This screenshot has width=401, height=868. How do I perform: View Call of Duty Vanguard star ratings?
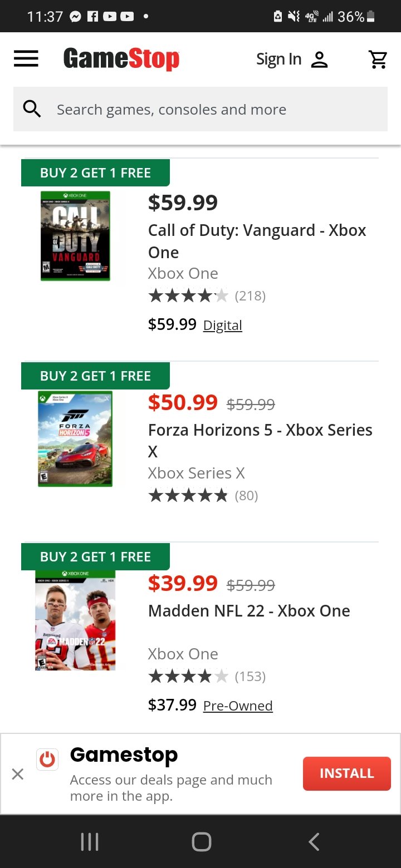click(x=188, y=296)
